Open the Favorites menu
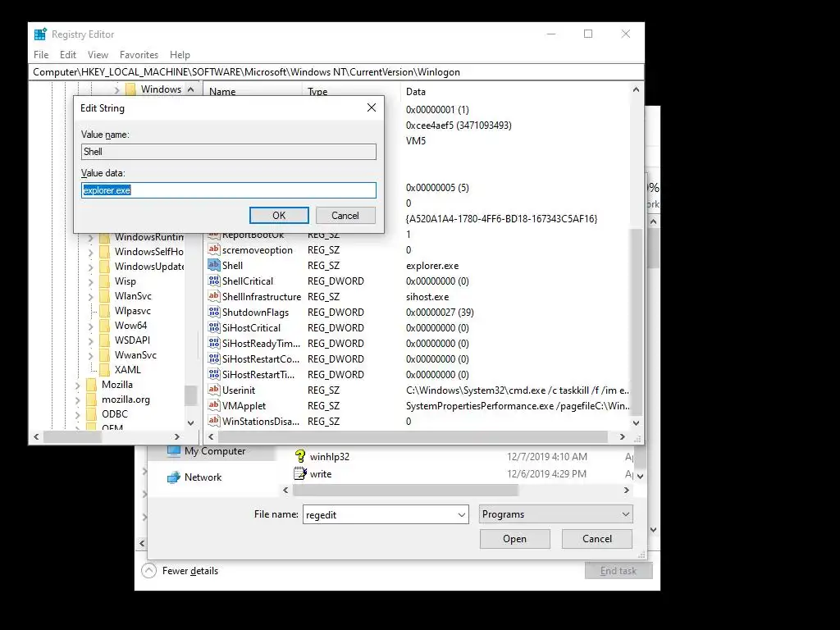 click(x=139, y=55)
